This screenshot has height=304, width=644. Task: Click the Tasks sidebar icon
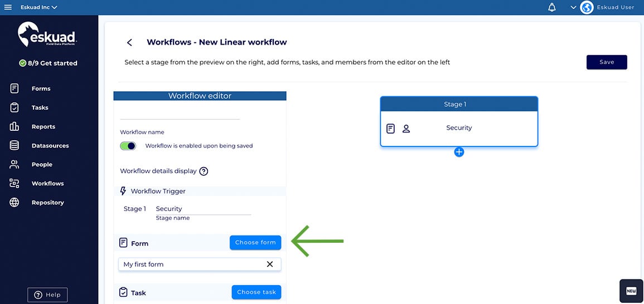point(14,107)
